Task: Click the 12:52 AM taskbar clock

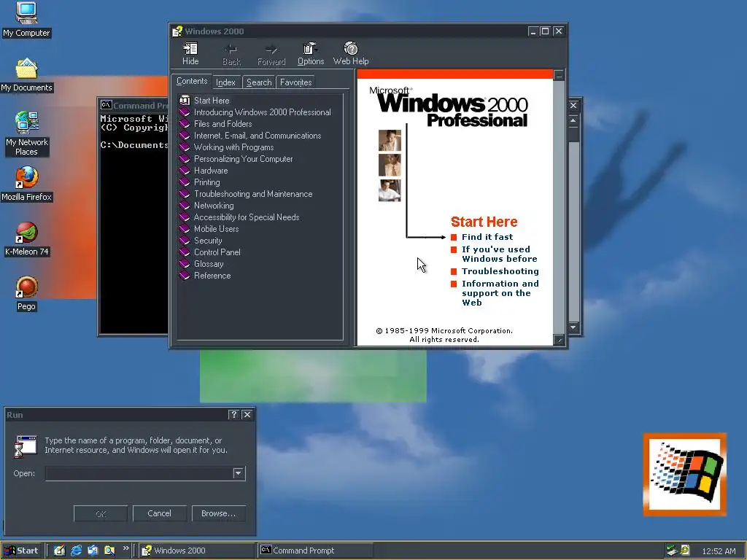Action: pyautogui.click(x=719, y=551)
